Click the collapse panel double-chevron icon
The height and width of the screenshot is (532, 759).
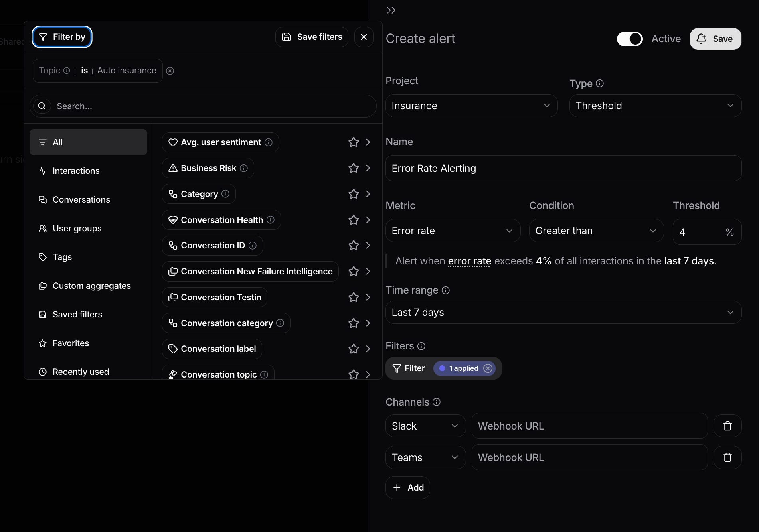[x=391, y=10]
